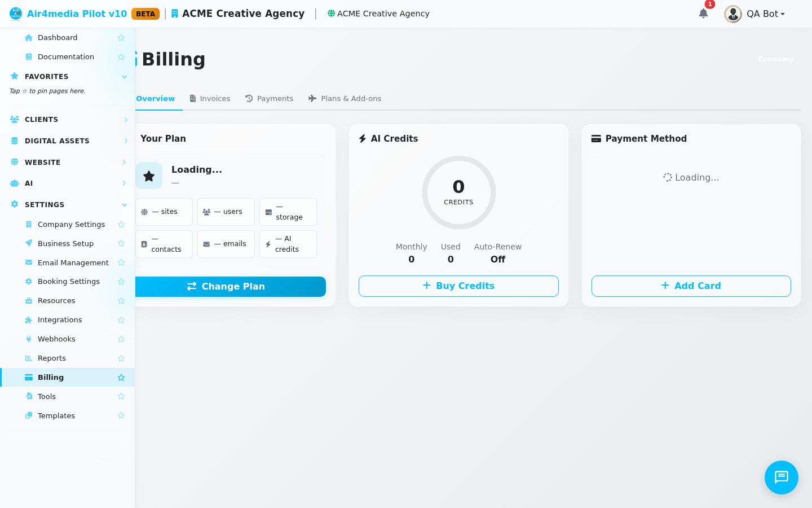Switch to the Payments tab
This screenshot has height=508, width=812.
269,99
